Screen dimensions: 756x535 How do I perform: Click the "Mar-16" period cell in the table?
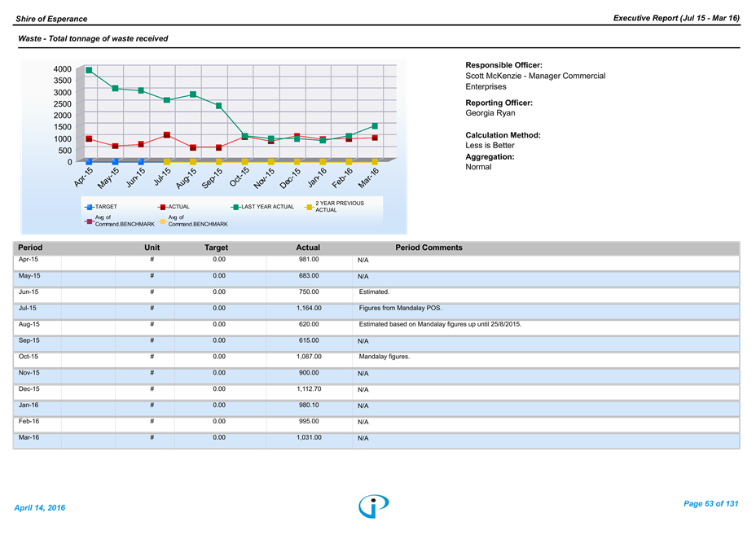click(x=29, y=437)
